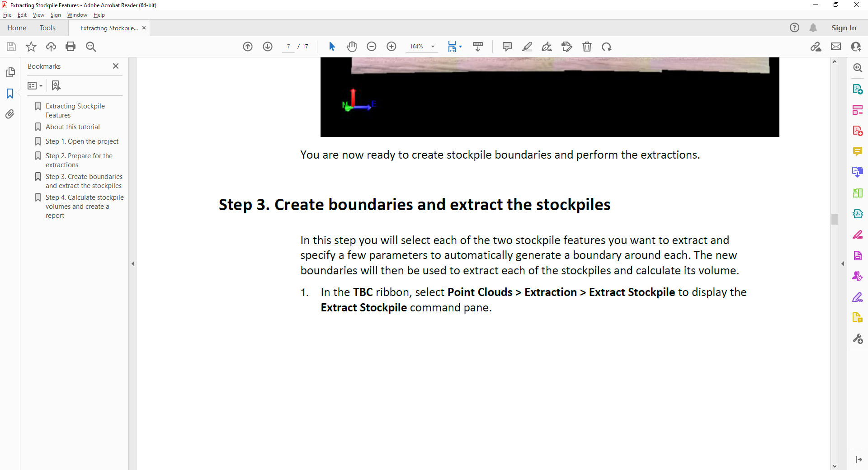Viewport: 868px width, 470px height.
Task: Add a sticky note comment
Action: [x=507, y=47]
